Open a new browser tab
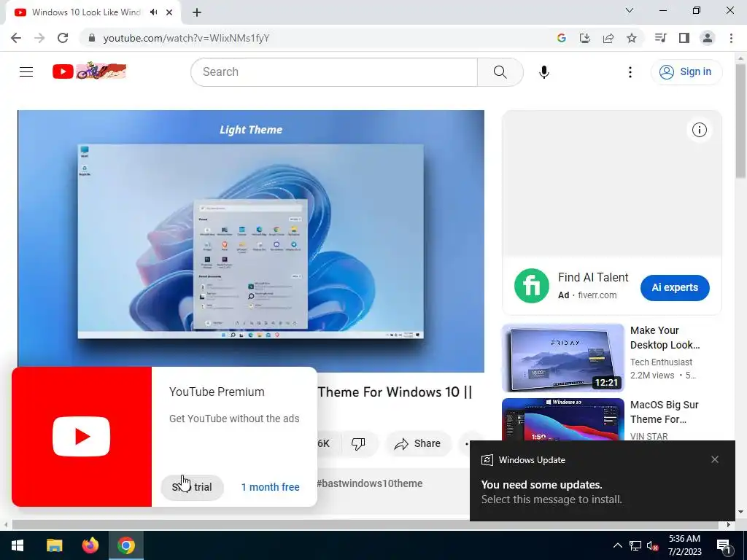This screenshot has height=560, width=747. (x=197, y=12)
